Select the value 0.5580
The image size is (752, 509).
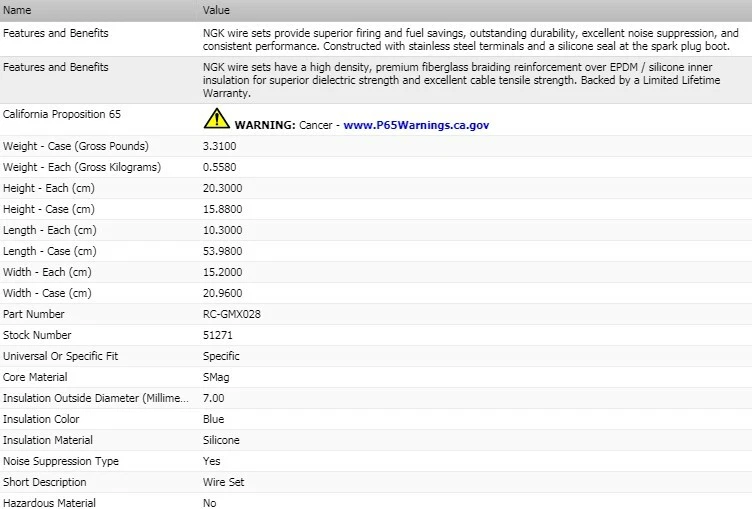click(220, 167)
